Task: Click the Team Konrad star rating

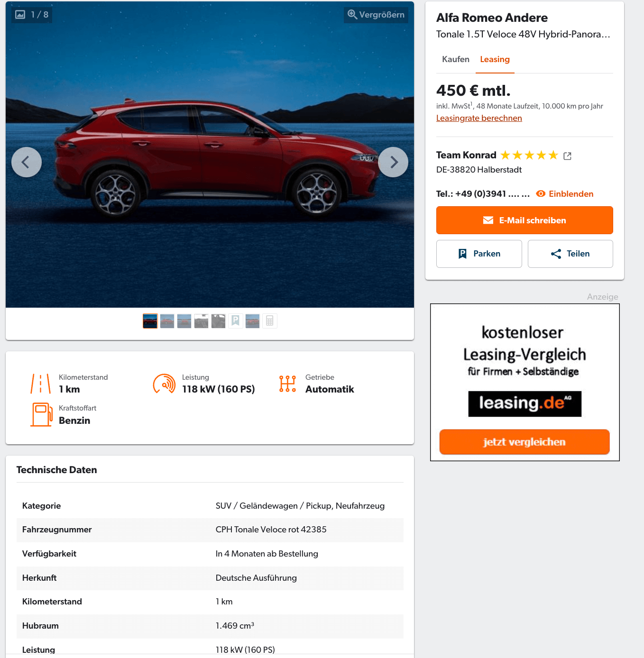Action: [529, 155]
